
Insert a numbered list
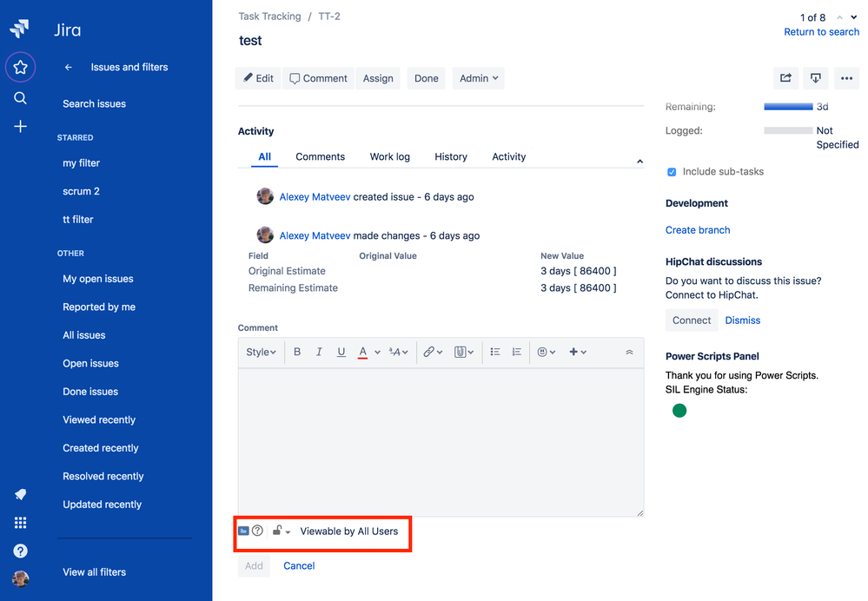516,352
